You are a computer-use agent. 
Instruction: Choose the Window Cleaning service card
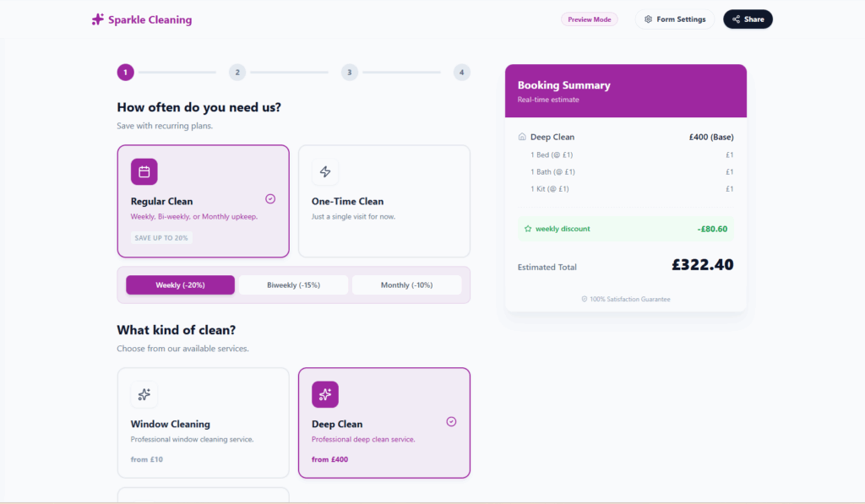click(x=203, y=423)
